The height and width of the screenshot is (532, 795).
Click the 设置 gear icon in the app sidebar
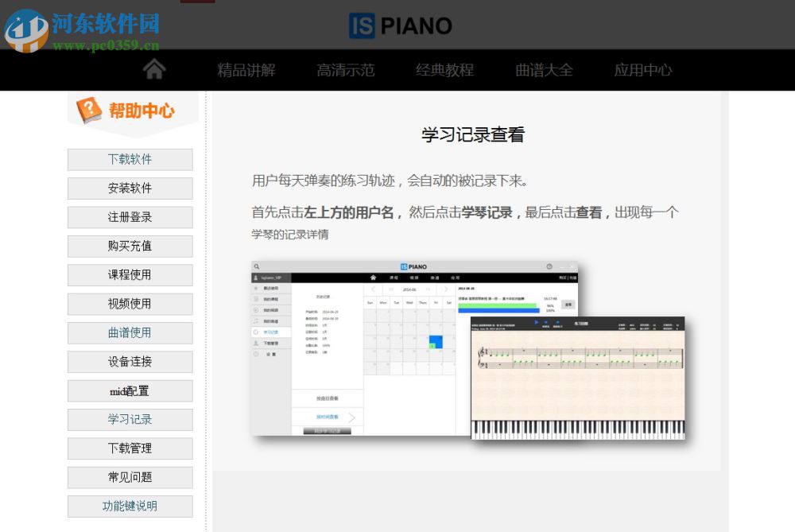[x=255, y=354]
